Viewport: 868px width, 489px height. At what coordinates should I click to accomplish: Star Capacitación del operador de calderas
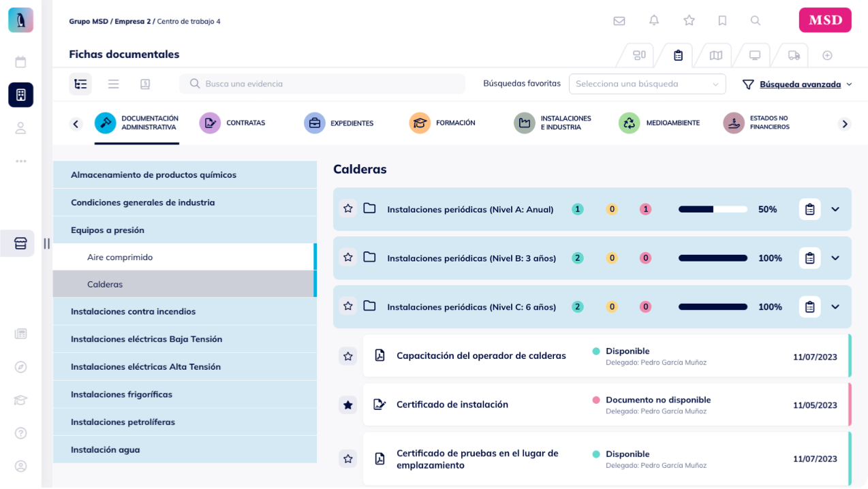point(348,356)
